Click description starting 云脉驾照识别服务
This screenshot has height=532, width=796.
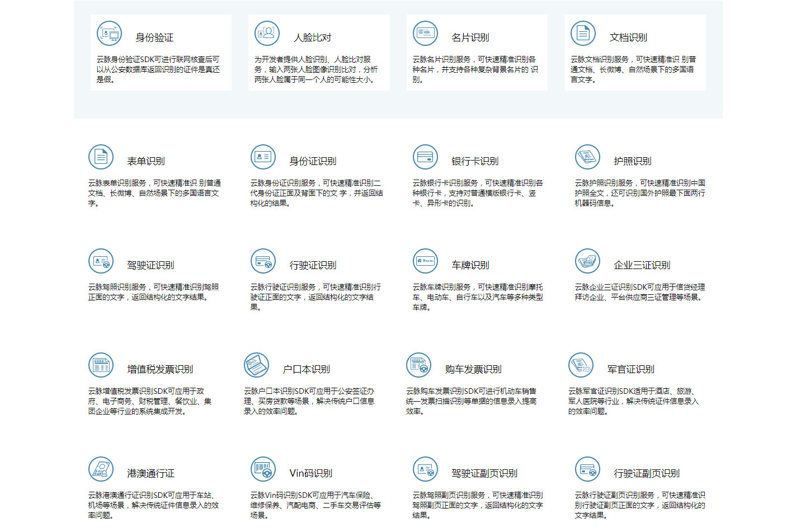click(x=153, y=292)
